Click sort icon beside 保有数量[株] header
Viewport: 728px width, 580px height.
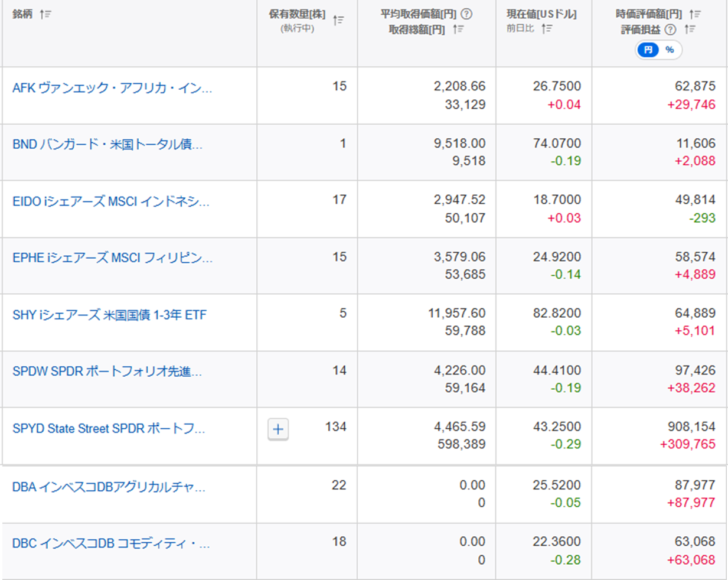point(338,21)
